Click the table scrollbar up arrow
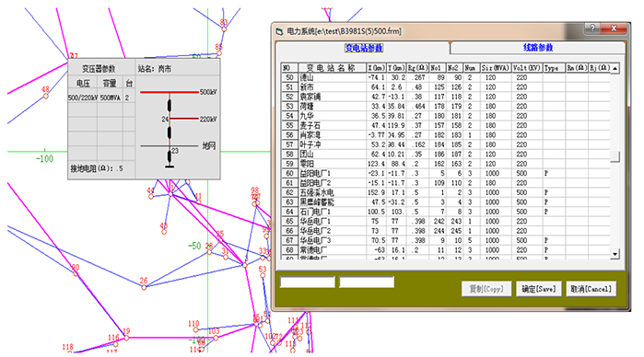The height and width of the screenshot is (357, 644). click(615, 68)
